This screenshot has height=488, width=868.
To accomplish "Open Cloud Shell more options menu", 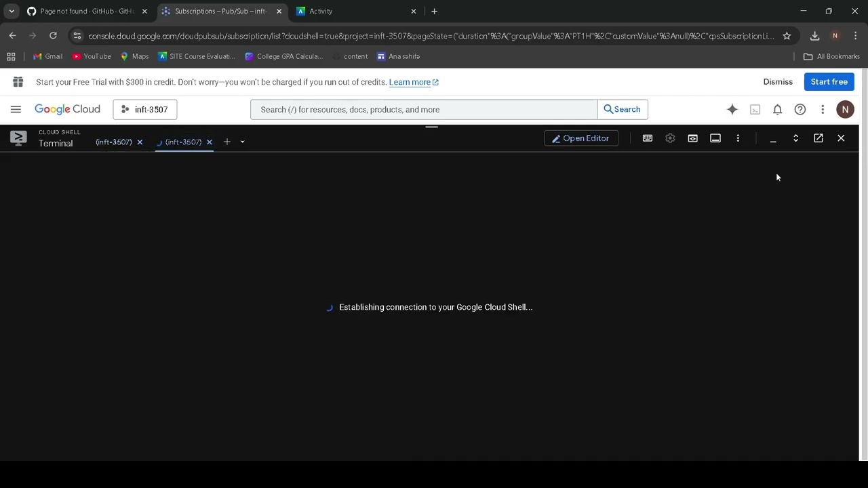I will click(738, 138).
